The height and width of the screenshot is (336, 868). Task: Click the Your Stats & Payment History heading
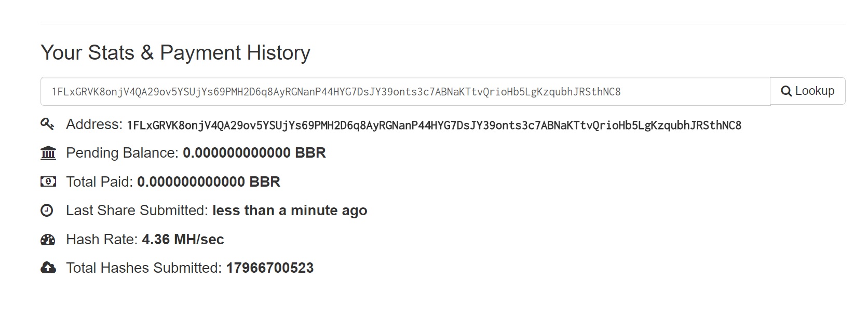tap(175, 52)
